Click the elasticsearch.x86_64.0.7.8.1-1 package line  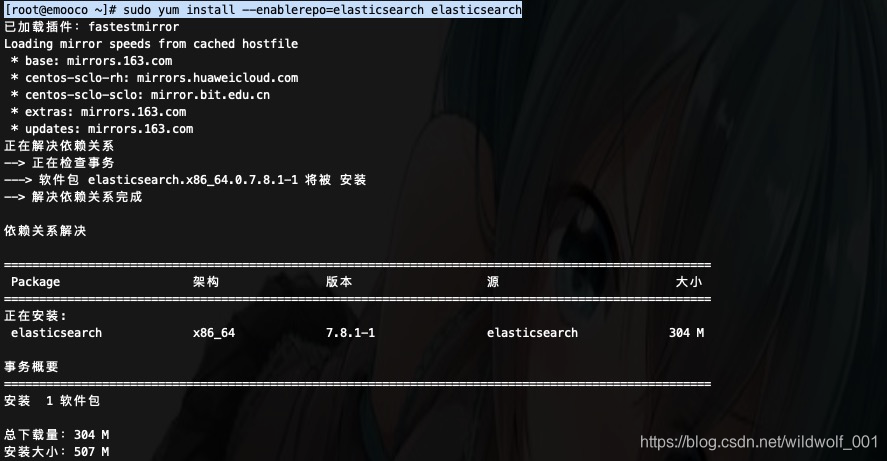(185, 180)
